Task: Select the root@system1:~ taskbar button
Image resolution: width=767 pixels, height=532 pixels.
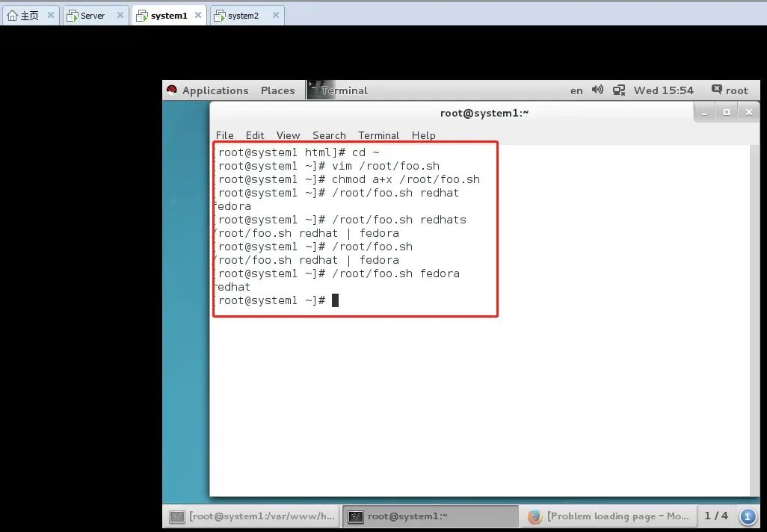Action: [x=431, y=516]
